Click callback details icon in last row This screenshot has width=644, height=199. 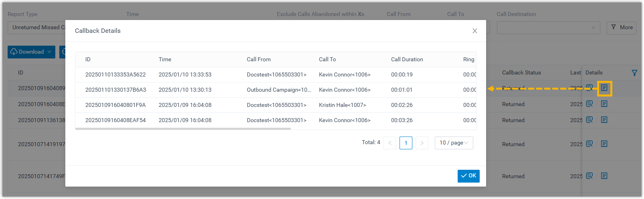[x=604, y=176]
